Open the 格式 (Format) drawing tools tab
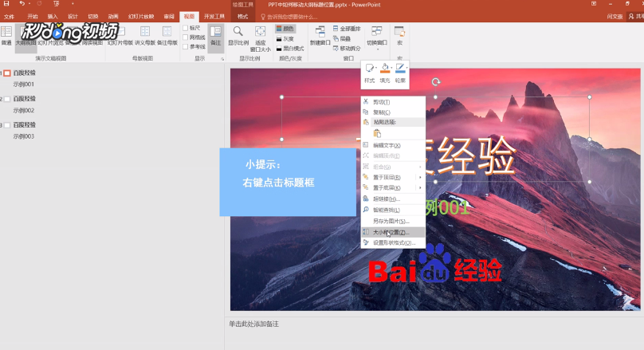 pos(243,17)
